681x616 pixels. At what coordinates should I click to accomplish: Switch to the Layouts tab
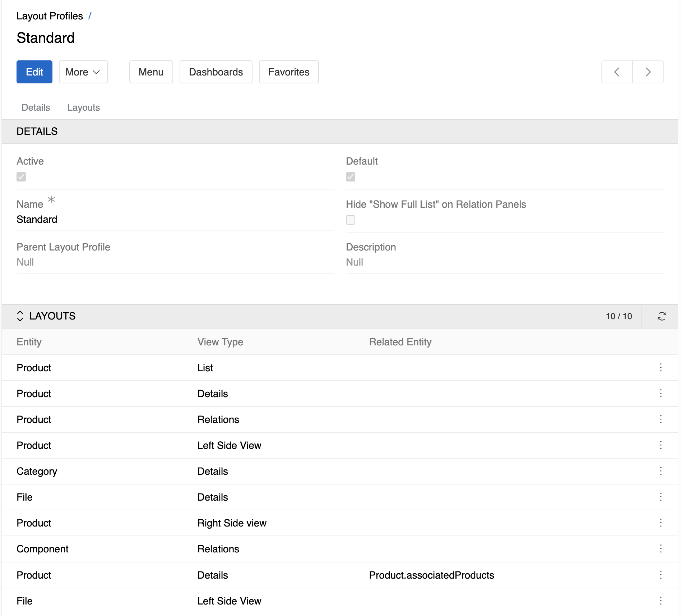click(83, 107)
